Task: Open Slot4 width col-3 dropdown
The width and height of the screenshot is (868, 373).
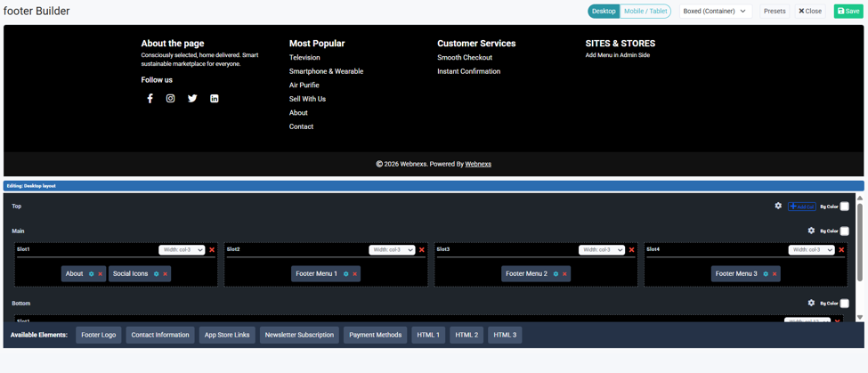Action: [x=812, y=250]
